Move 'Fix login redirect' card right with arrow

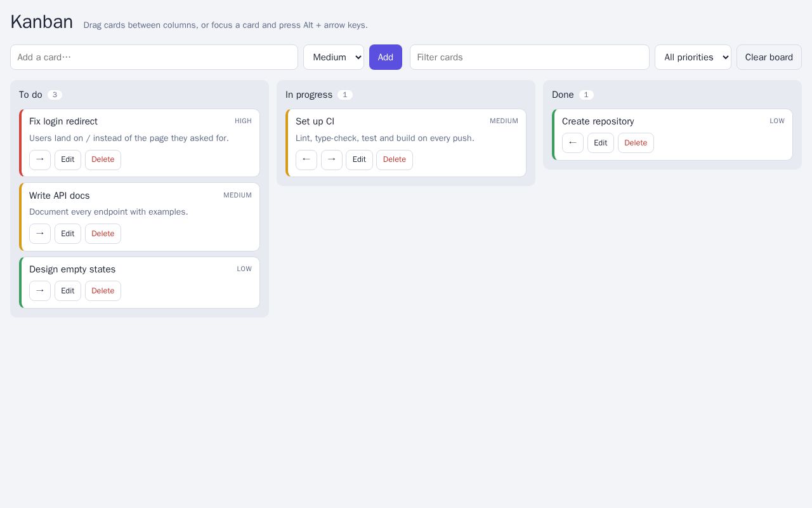(x=40, y=160)
